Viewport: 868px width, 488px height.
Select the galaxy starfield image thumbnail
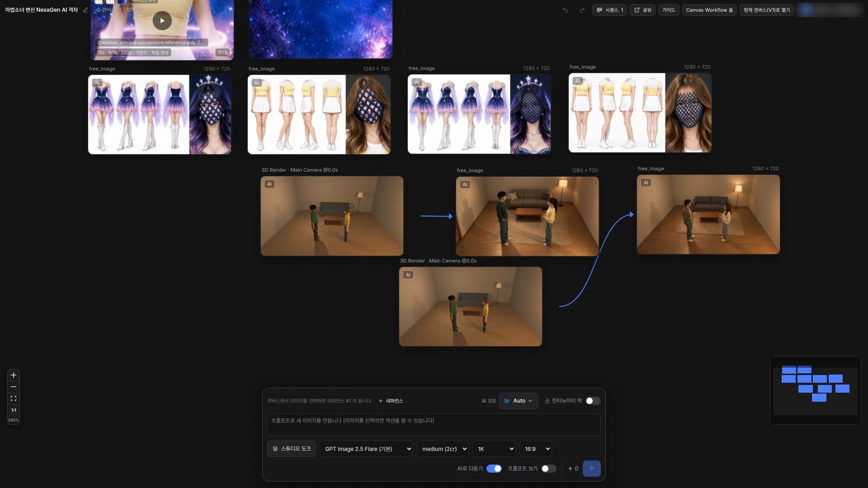321,29
